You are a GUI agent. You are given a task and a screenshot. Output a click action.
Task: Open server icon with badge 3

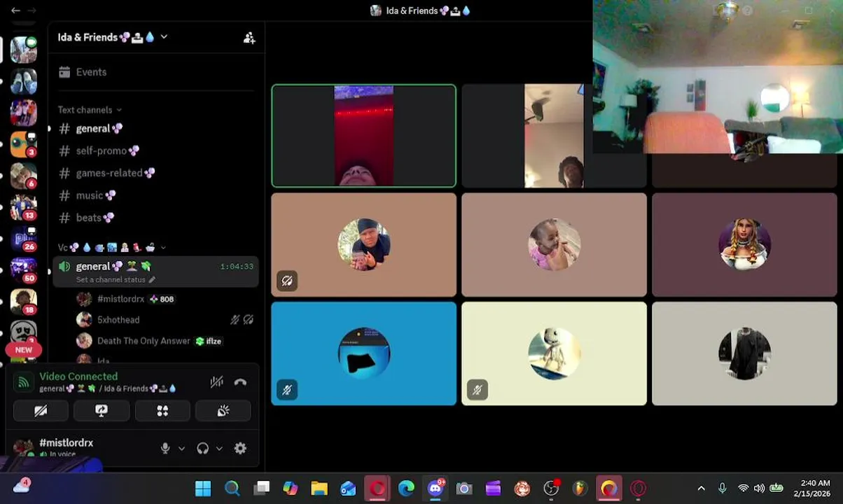(x=23, y=144)
